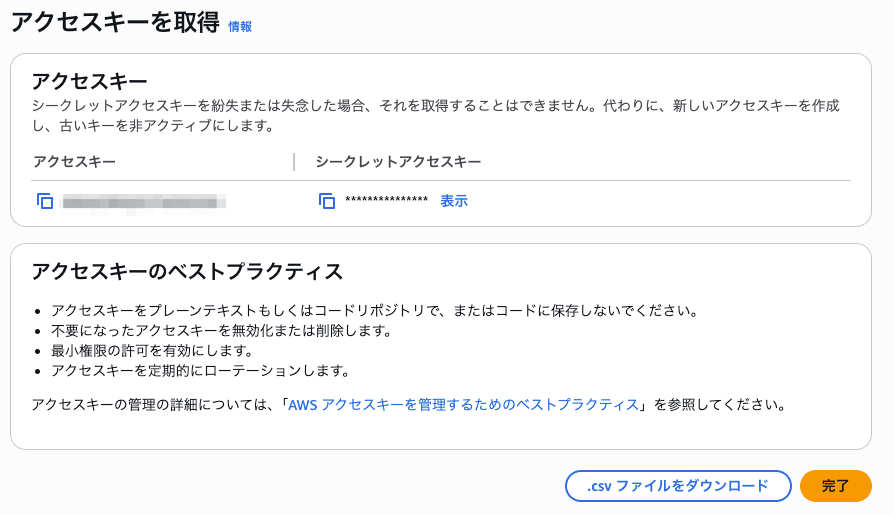Click the アクセスキー panel heading
The image size is (894, 515).
[89, 81]
